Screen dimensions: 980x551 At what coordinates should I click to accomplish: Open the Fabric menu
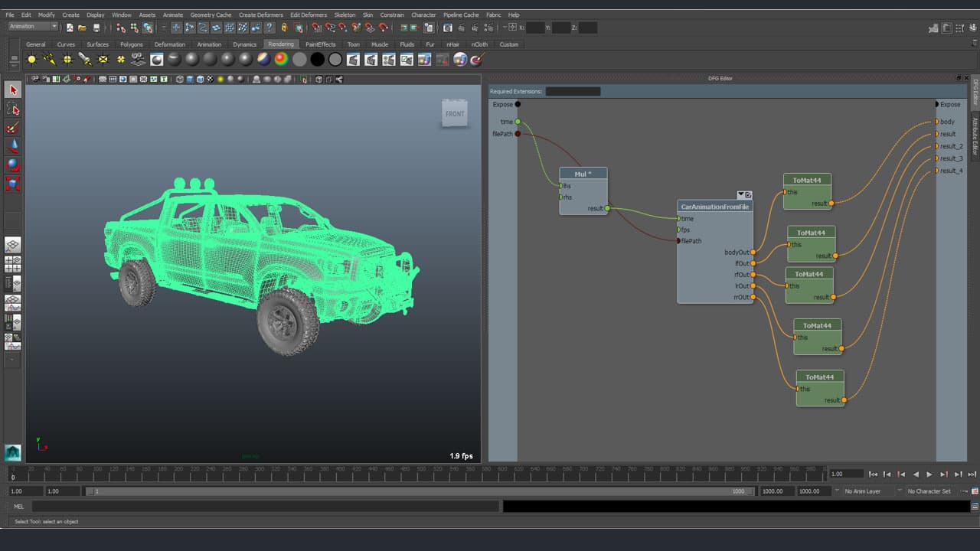(494, 14)
